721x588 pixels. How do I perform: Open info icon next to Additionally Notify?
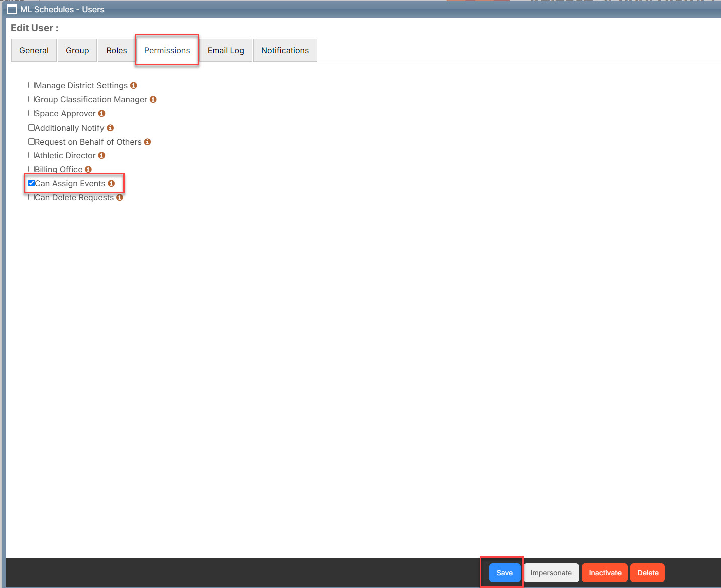tap(110, 128)
